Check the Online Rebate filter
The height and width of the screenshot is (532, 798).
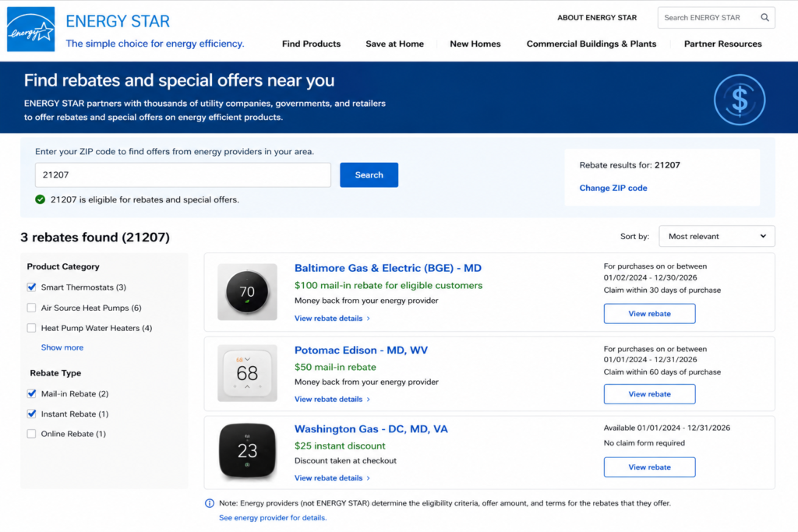tap(31, 434)
